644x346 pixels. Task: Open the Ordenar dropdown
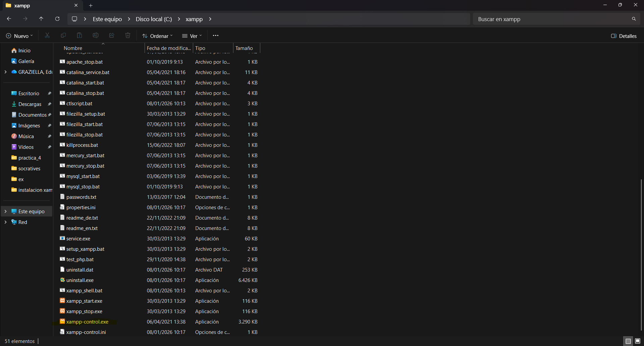(157, 36)
